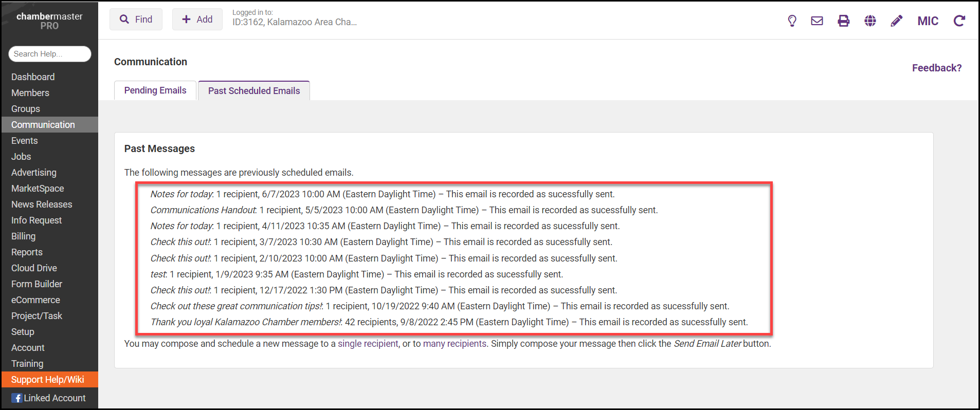Open the MIC link in header

coord(928,21)
